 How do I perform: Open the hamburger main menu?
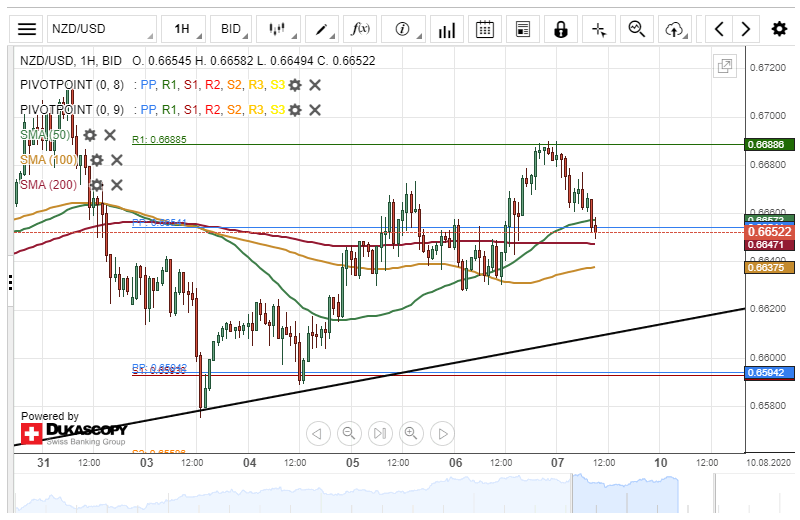pos(27,29)
